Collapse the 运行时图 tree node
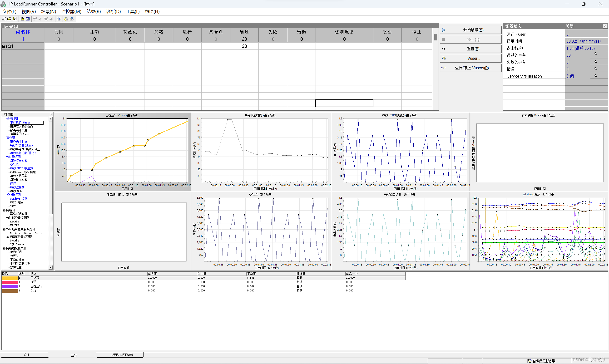The image size is (609, 364). coord(4,119)
